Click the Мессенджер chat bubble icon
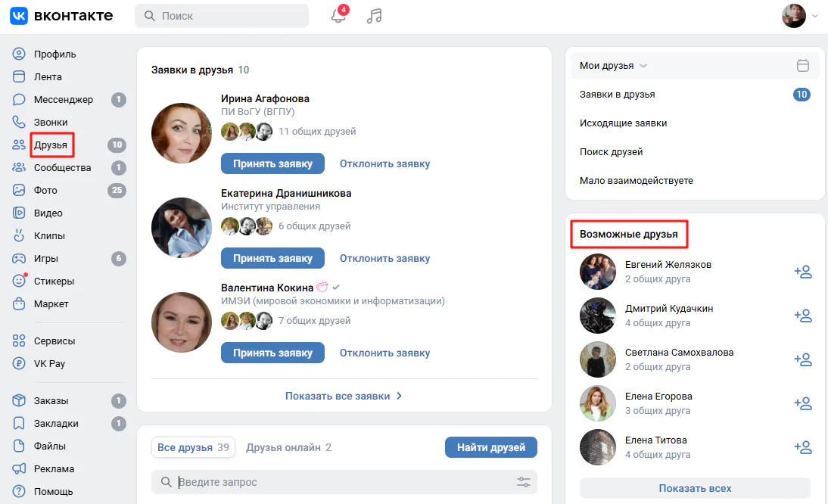The height and width of the screenshot is (504, 828). tap(19, 99)
